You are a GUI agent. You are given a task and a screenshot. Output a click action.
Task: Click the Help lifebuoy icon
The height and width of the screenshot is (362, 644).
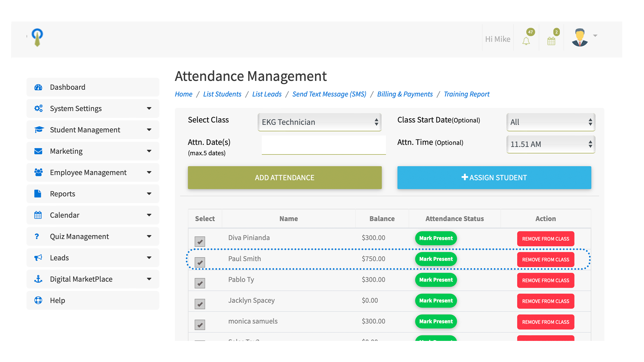click(x=38, y=300)
